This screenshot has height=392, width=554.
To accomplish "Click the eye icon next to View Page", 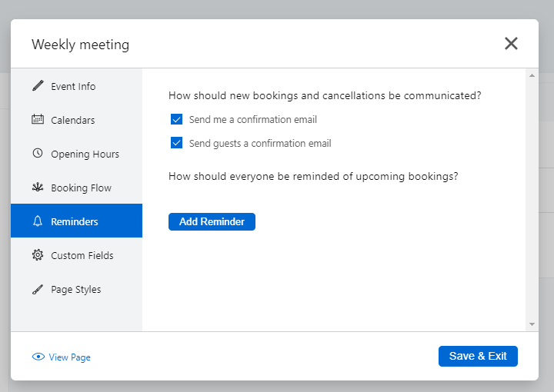I will tap(38, 357).
